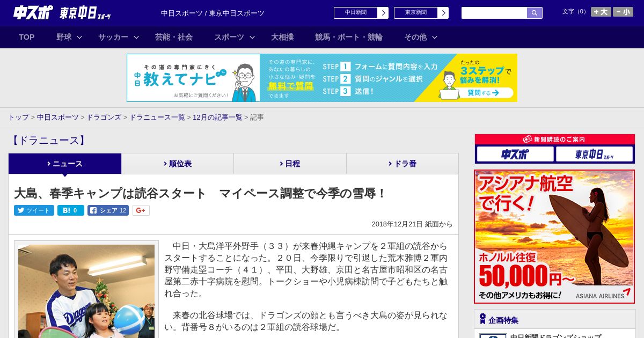Screen dimensions: 644x338
Task: Open 芸能・社会 section
Action: pyautogui.click(x=174, y=37)
